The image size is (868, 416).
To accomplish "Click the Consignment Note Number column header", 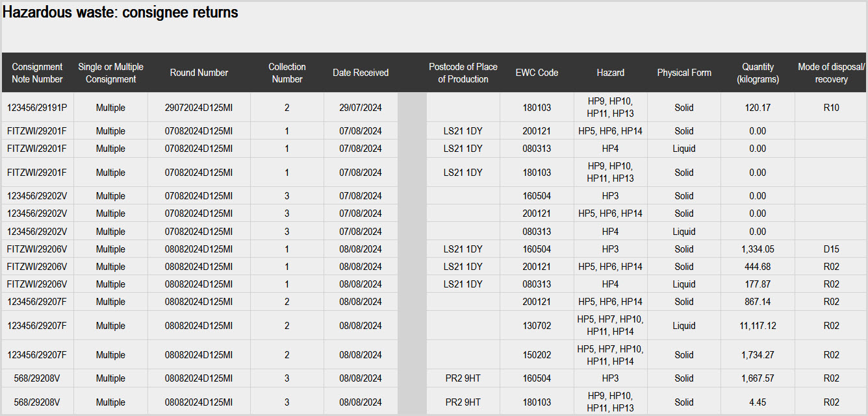I will [x=38, y=73].
